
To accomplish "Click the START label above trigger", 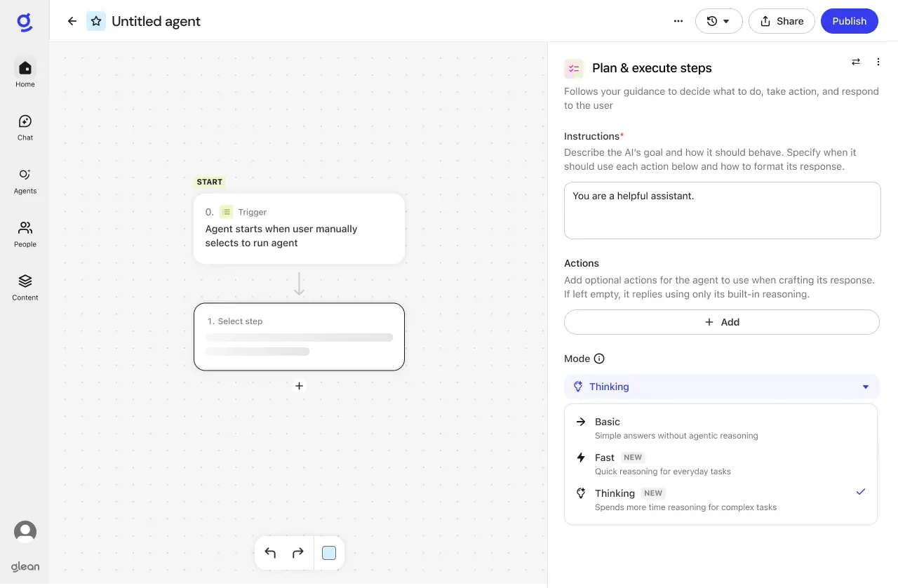I will (209, 182).
